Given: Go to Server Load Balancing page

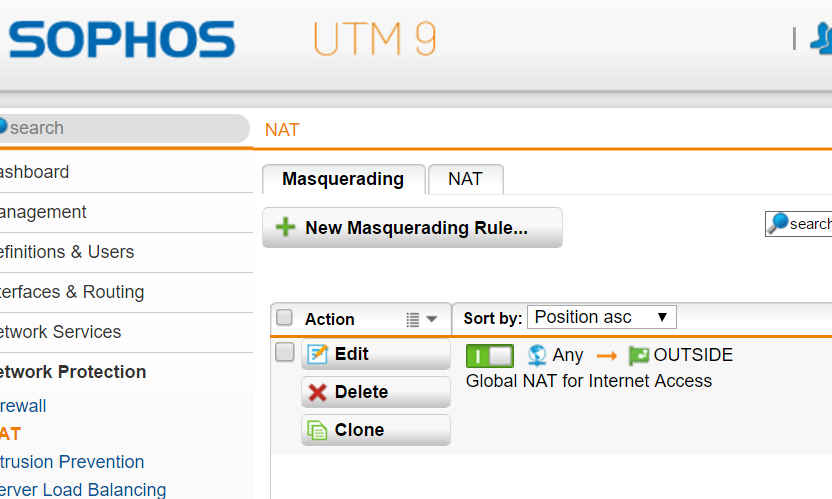Looking at the screenshot, I should pyautogui.click(x=82, y=489).
